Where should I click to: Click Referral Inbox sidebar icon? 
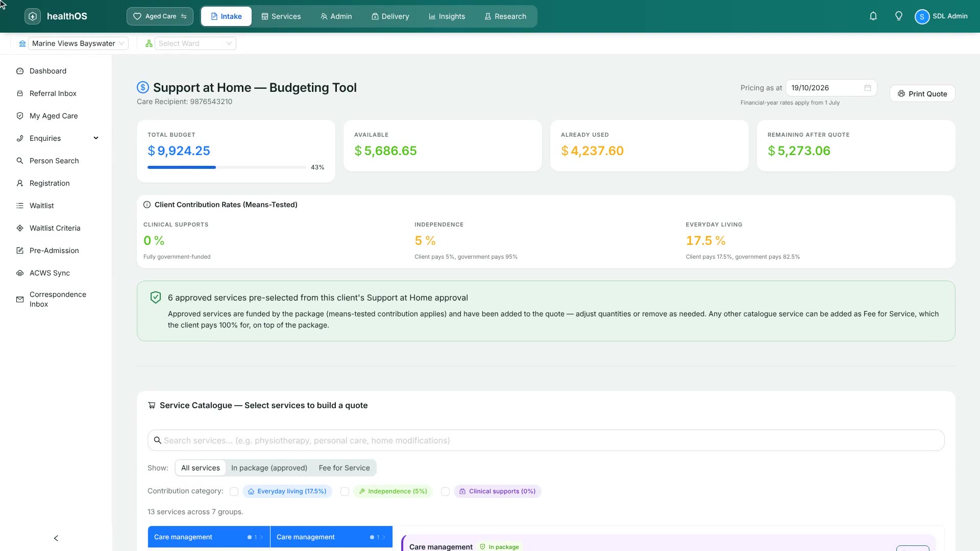click(20, 93)
